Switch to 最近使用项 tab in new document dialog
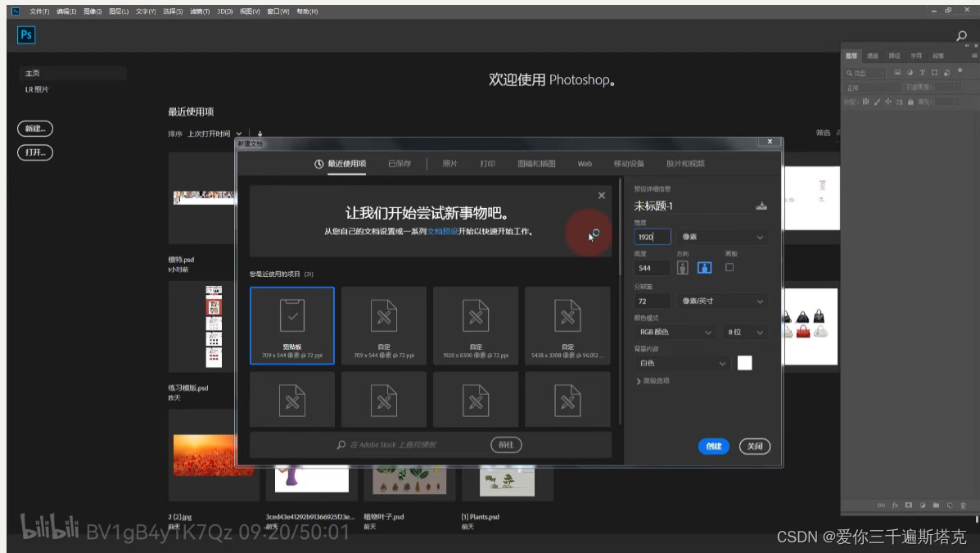980x553 pixels. (340, 164)
